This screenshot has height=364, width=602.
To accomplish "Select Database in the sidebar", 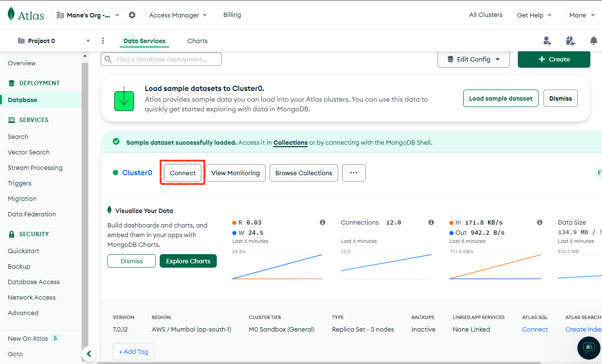I will coord(41,100).
